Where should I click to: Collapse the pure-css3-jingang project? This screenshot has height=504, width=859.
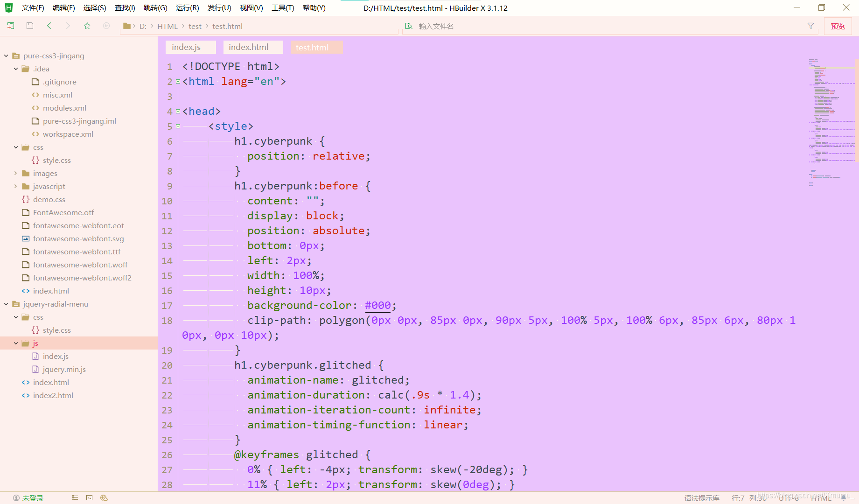6,56
